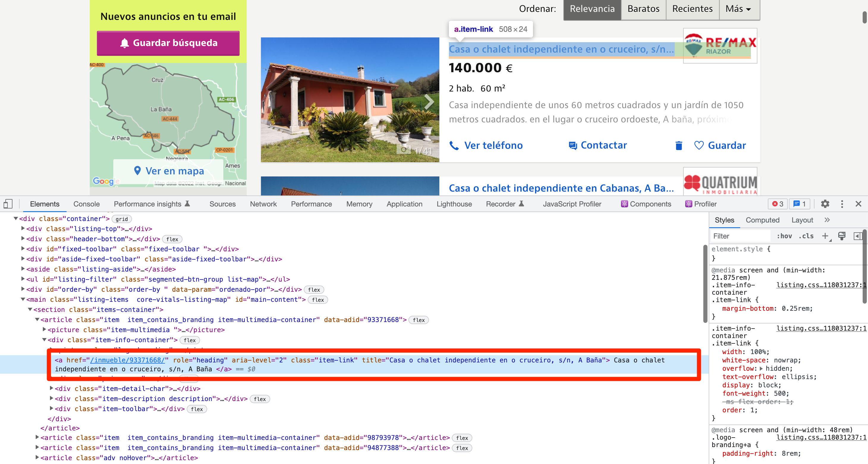Click the Computed styles tab
The image size is (868, 464).
click(x=762, y=220)
